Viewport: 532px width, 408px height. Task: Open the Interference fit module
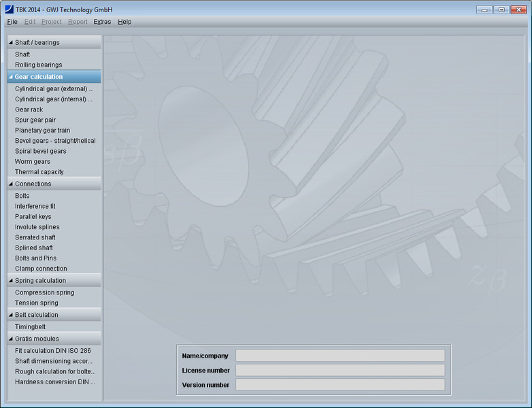coord(35,206)
